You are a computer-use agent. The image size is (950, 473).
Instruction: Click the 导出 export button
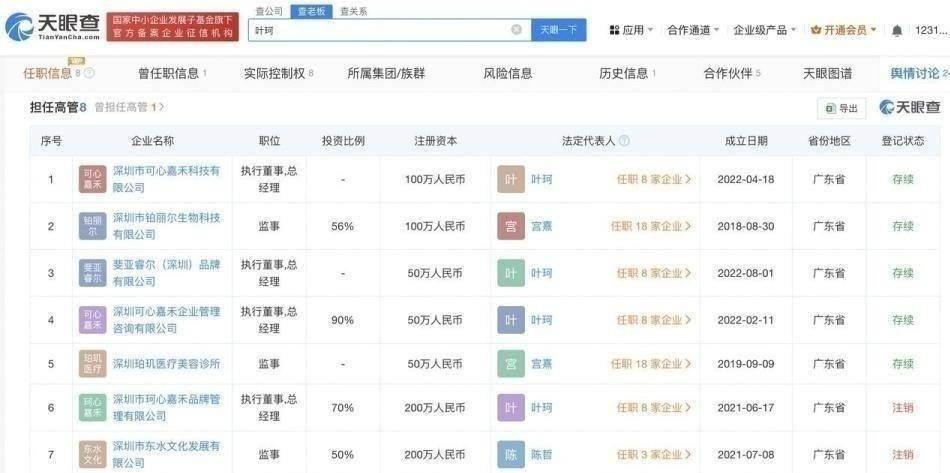(842, 108)
